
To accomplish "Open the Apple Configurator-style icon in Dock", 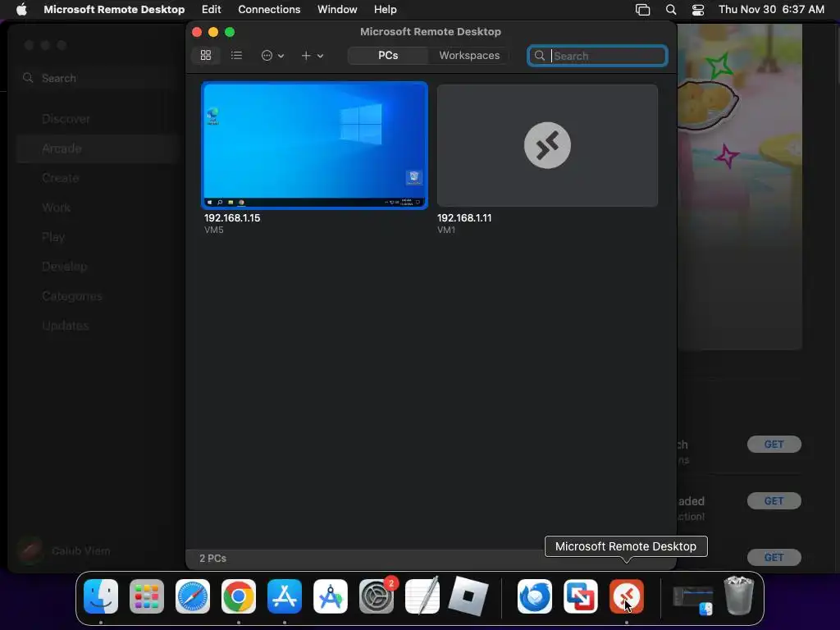I will (331, 596).
